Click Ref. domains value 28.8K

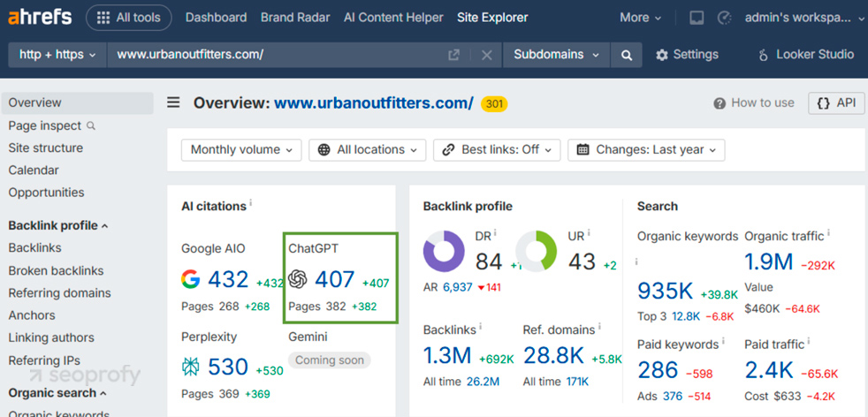553,356
